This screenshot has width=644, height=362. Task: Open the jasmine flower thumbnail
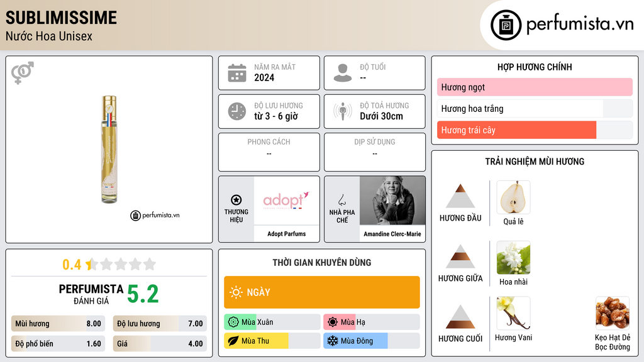[x=513, y=258]
